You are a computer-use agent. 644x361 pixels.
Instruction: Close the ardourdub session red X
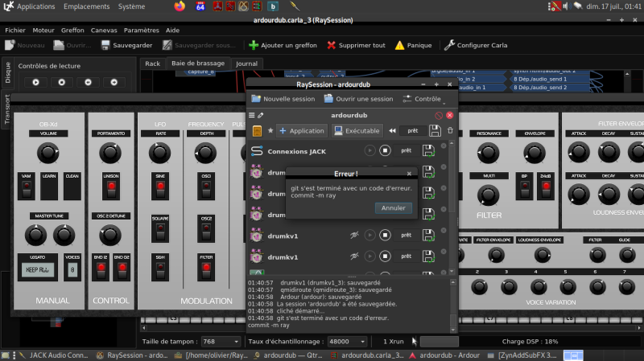coord(450,115)
